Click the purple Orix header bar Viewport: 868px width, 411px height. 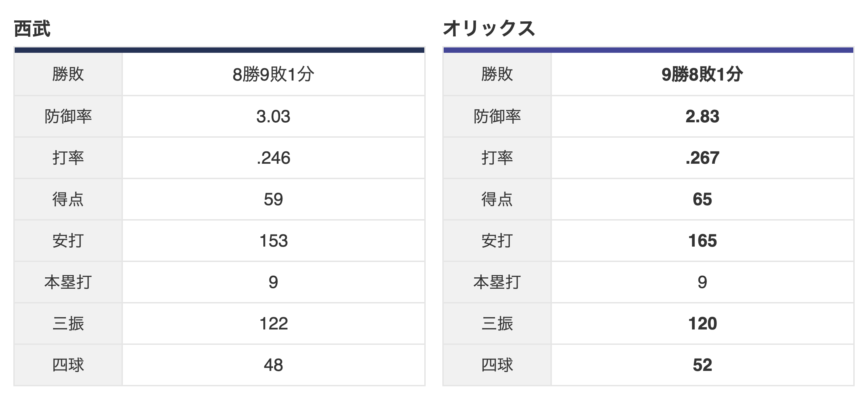click(648, 50)
